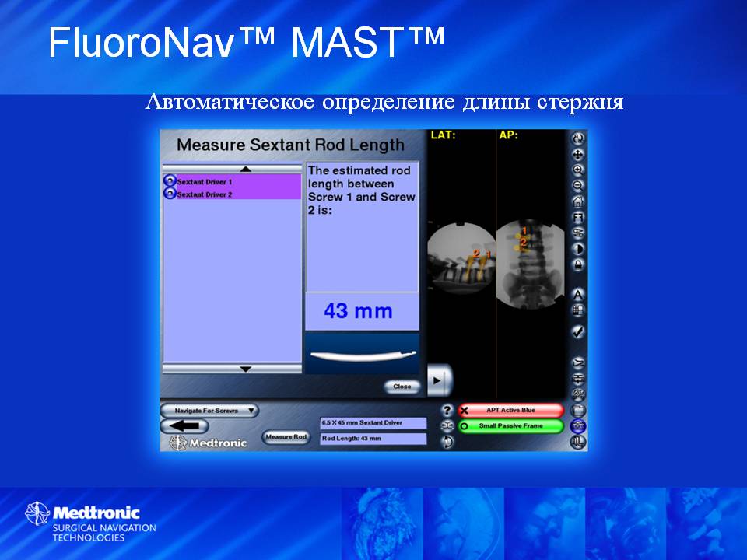Image resolution: width=747 pixels, height=560 pixels.
Task: Select the four-way pan arrows tool
Action: point(578,154)
